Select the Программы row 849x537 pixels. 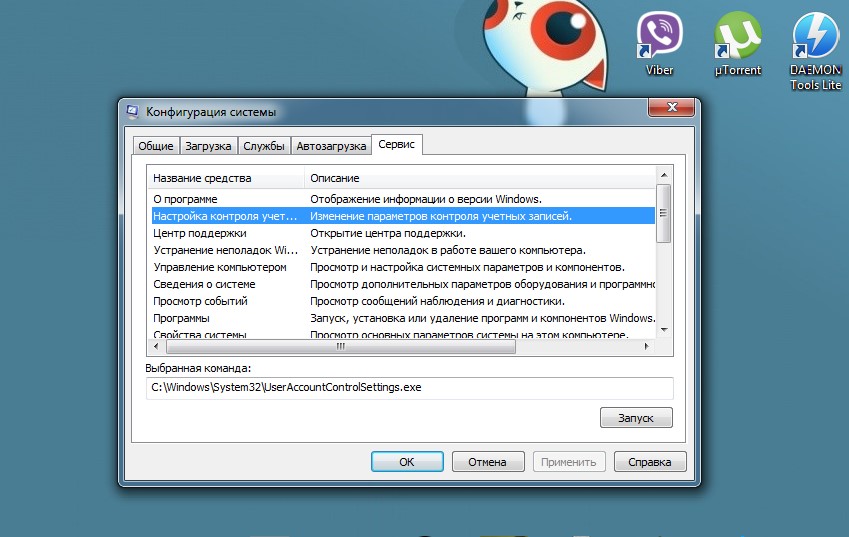pyautogui.click(x=403, y=318)
